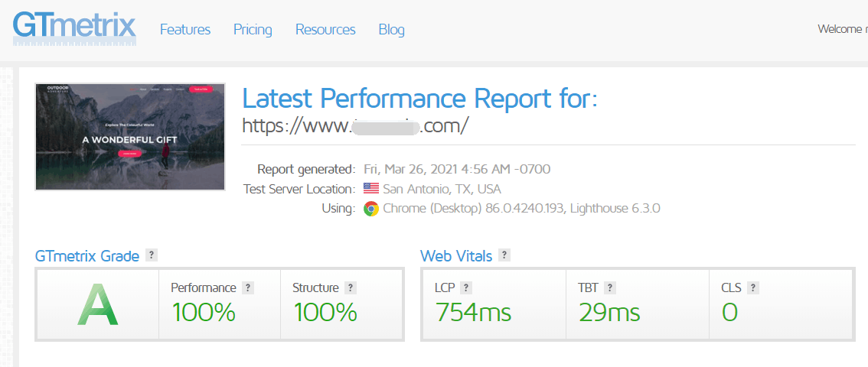The width and height of the screenshot is (868, 367).
Task: Click the GTmetrix Grade heading
Action: point(87,256)
